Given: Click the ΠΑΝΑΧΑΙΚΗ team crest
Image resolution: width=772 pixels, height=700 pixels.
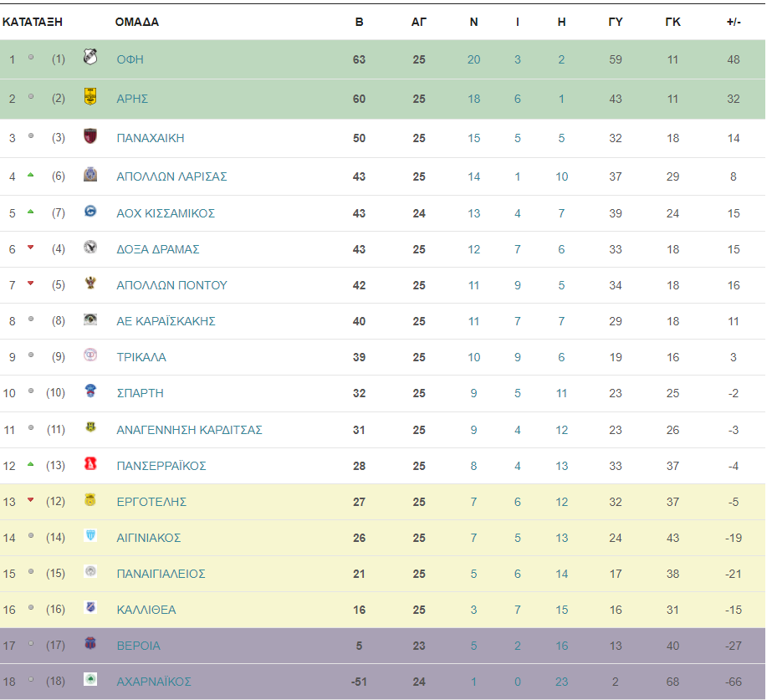Looking at the screenshot, I should point(90,135).
